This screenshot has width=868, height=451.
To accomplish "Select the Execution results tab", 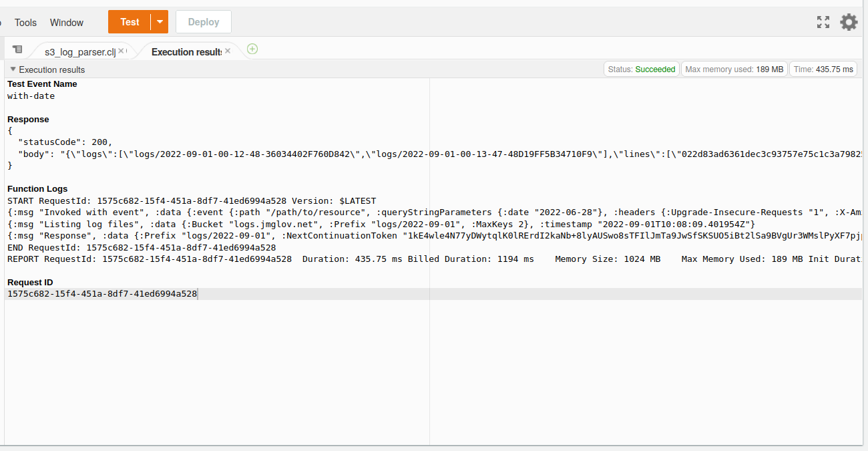I will click(186, 51).
